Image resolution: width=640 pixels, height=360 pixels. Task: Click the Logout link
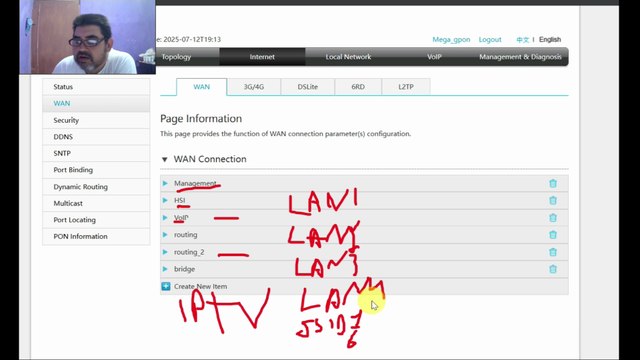coord(490,40)
